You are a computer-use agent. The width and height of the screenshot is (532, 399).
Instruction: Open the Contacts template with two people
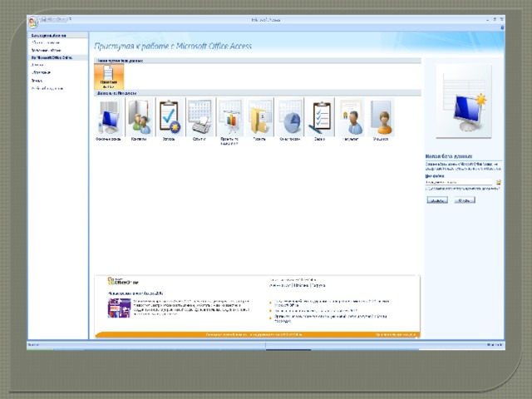click(x=139, y=120)
